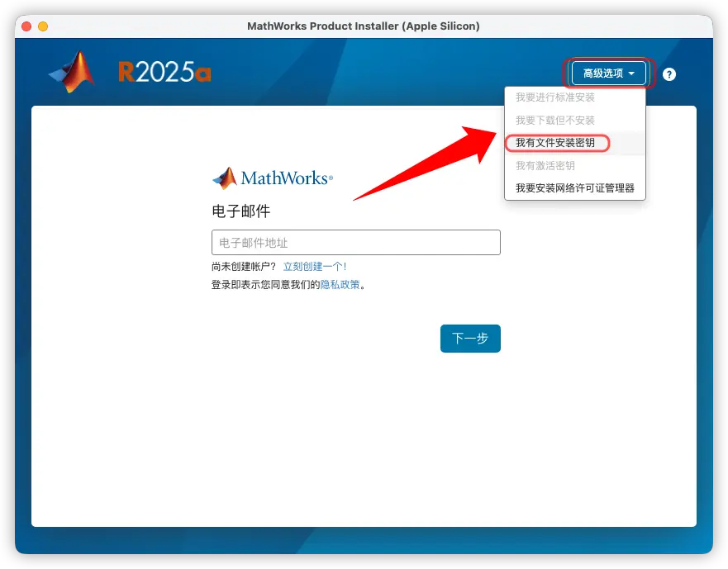Screen dimensions: 728x569
Task: Choose 我要安装网络许可证管理器 menu option
Action: point(574,187)
